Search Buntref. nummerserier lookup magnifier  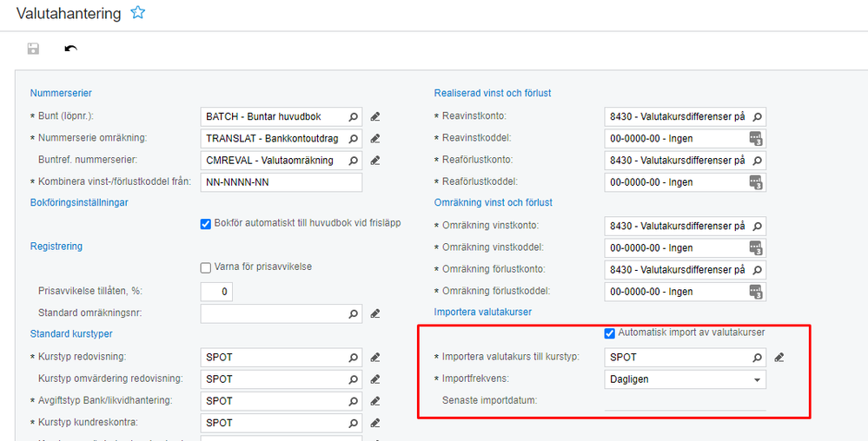[x=354, y=160]
